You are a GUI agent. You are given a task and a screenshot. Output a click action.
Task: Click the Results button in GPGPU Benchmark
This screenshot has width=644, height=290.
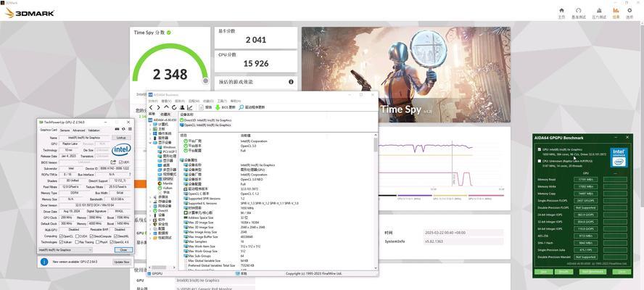[564, 272]
